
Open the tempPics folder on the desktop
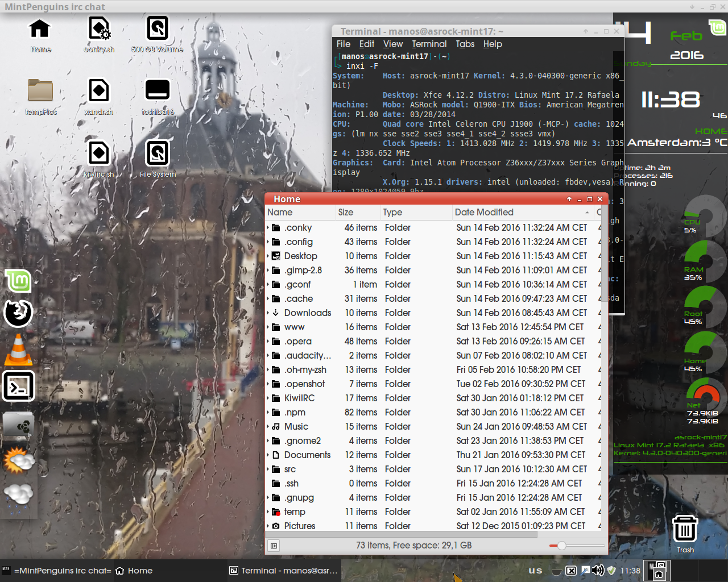click(x=40, y=90)
